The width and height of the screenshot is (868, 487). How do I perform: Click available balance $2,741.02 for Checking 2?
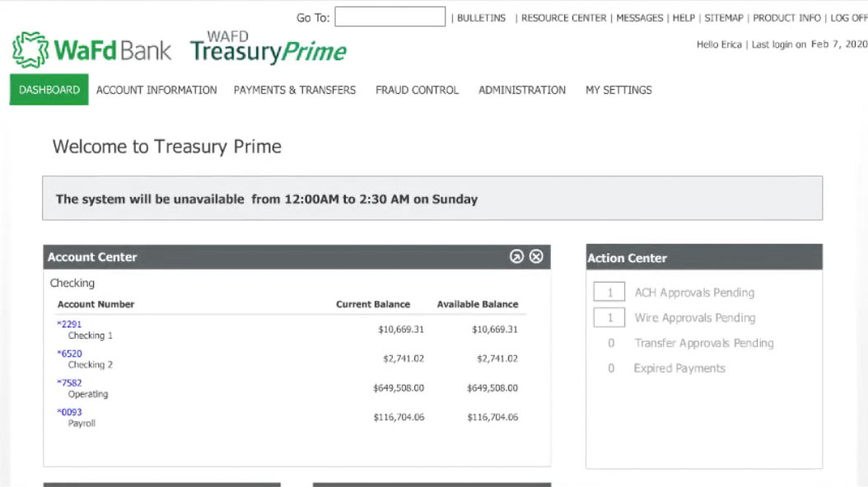(x=497, y=359)
